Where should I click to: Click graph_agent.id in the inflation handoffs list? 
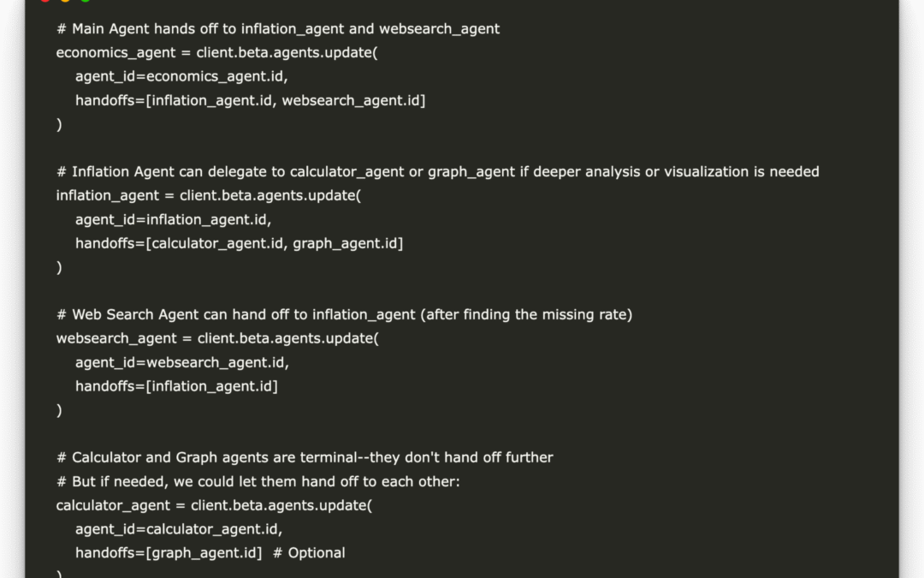345,243
